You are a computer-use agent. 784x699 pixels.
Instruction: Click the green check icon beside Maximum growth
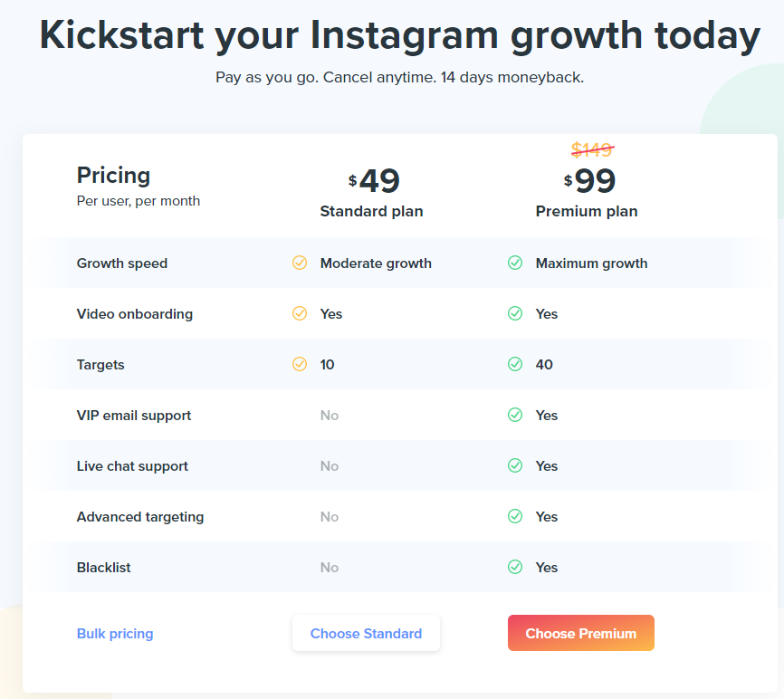click(515, 263)
